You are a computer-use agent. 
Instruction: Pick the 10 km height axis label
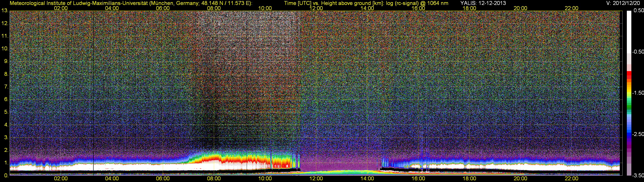[x=5, y=49]
